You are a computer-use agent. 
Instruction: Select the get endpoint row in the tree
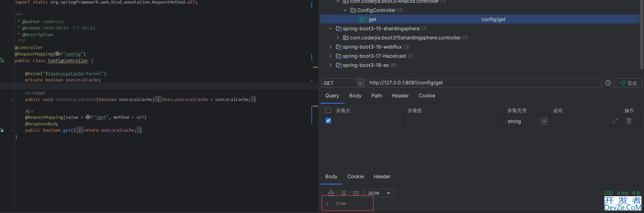(x=480, y=19)
